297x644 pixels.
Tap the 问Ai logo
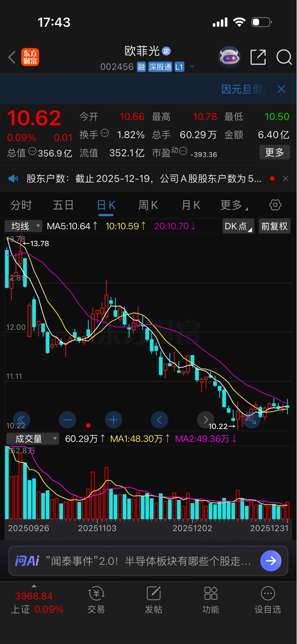point(27,560)
